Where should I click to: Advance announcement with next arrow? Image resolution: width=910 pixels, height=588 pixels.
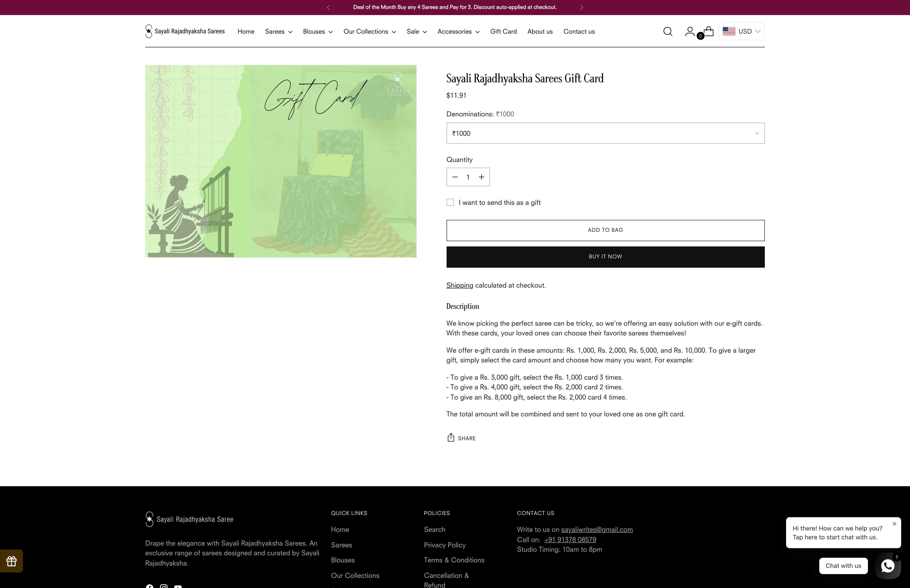point(582,7)
